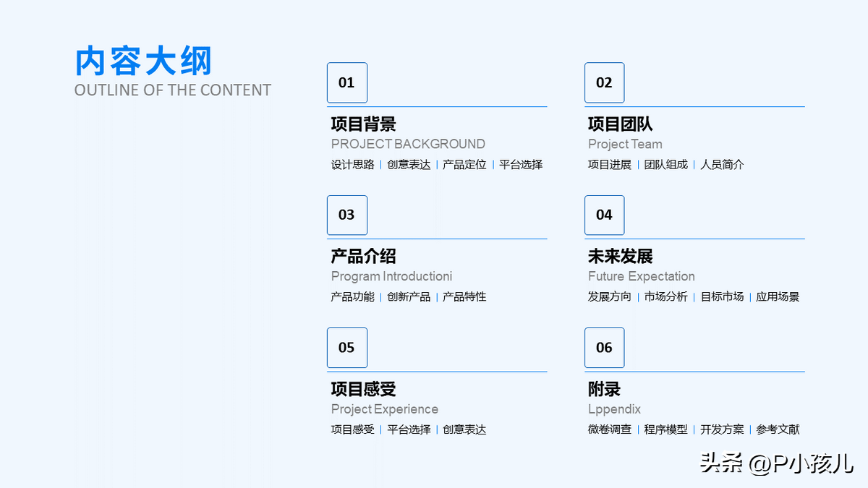The width and height of the screenshot is (868, 488).
Task: Select the Lppendix text
Action: coord(615,409)
